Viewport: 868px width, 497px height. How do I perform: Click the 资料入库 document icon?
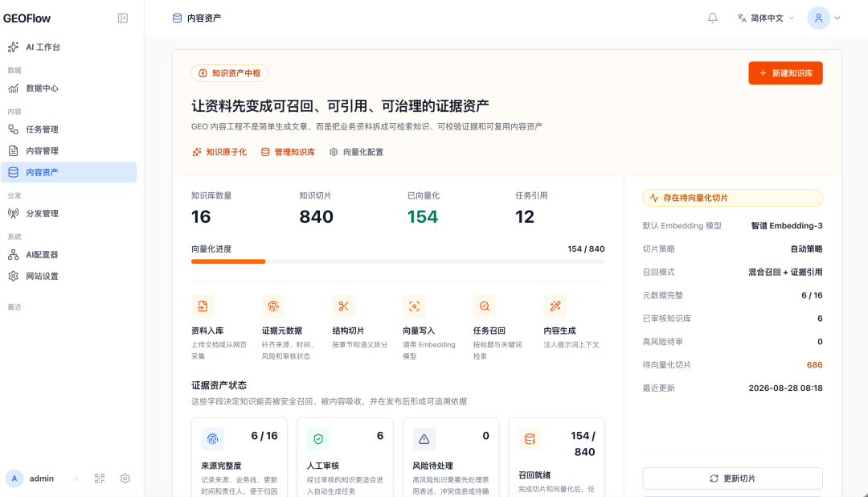[x=203, y=306]
